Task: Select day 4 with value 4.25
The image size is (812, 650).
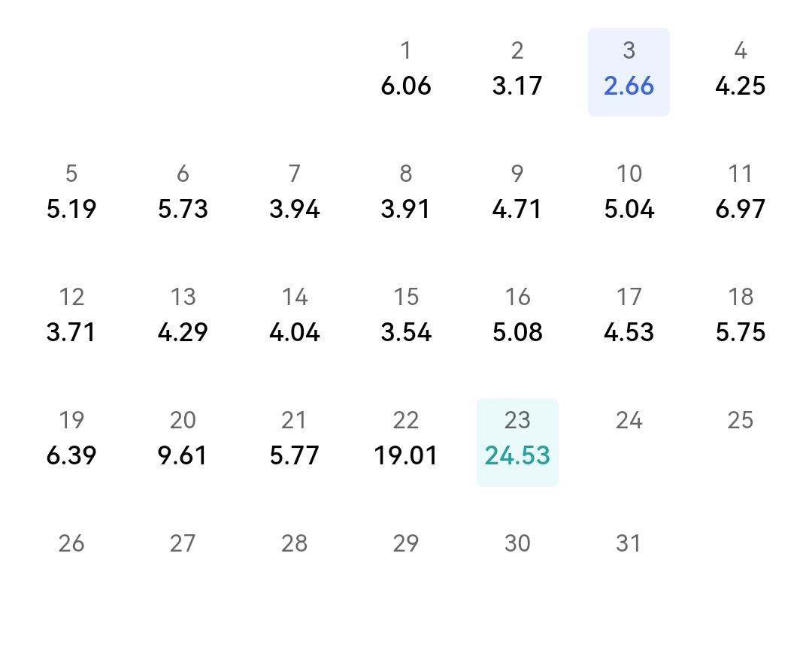Action: 740,70
